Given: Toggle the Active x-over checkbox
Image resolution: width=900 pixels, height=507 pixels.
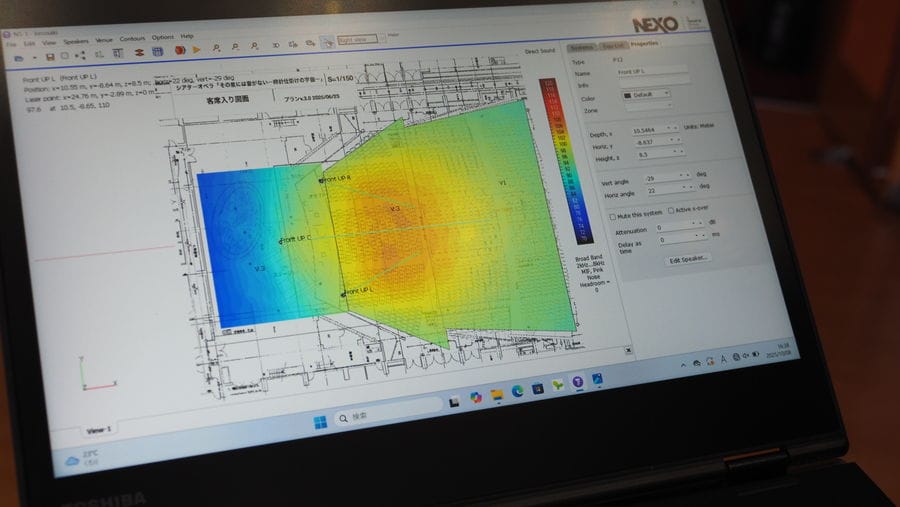Looking at the screenshot, I should coord(670,210).
